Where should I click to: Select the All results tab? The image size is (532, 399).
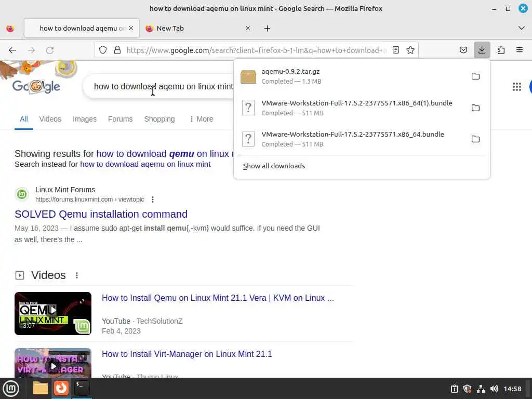click(x=24, y=119)
